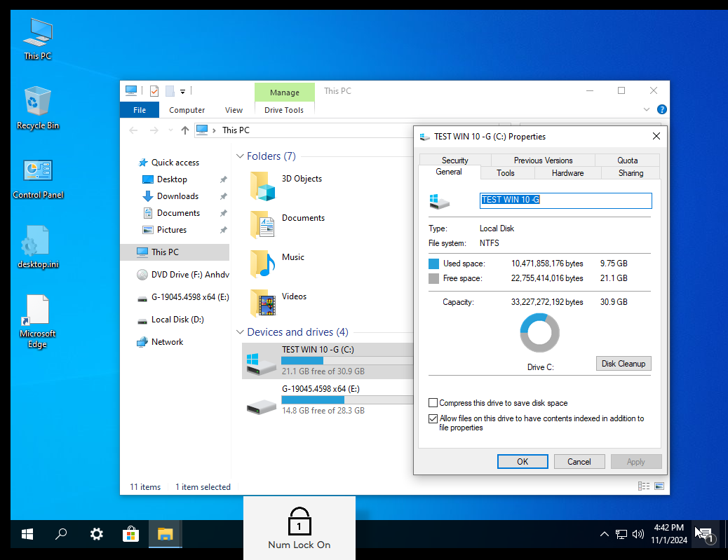
Task: Switch to the Computer ribbon tab
Action: click(x=187, y=110)
